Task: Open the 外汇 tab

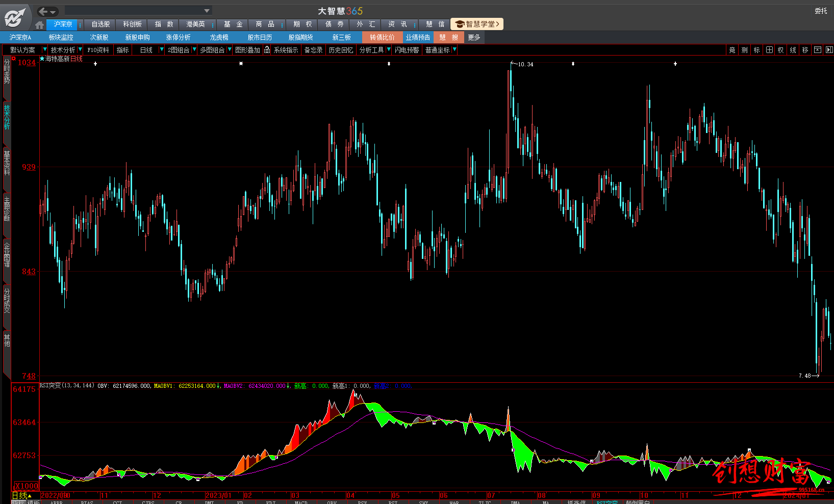Action: pos(366,24)
